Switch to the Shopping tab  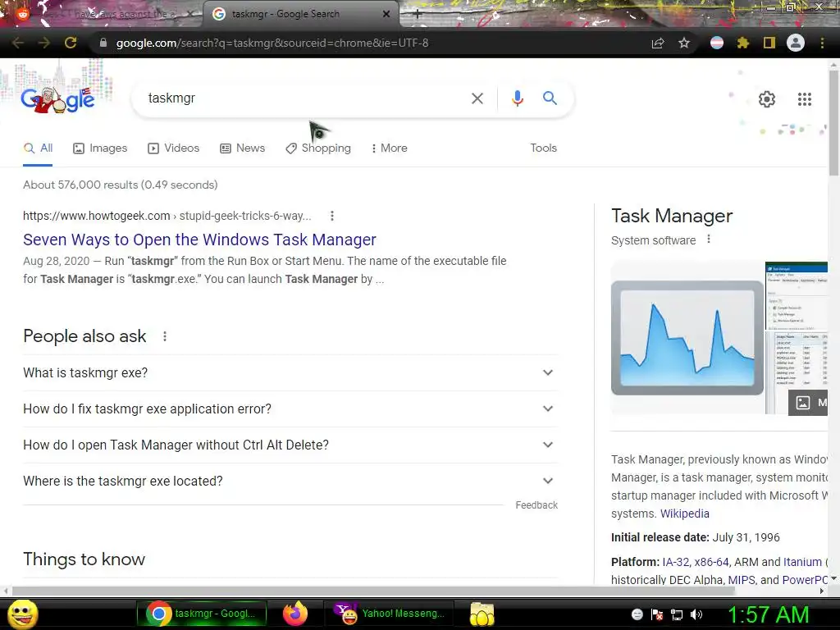coord(318,148)
